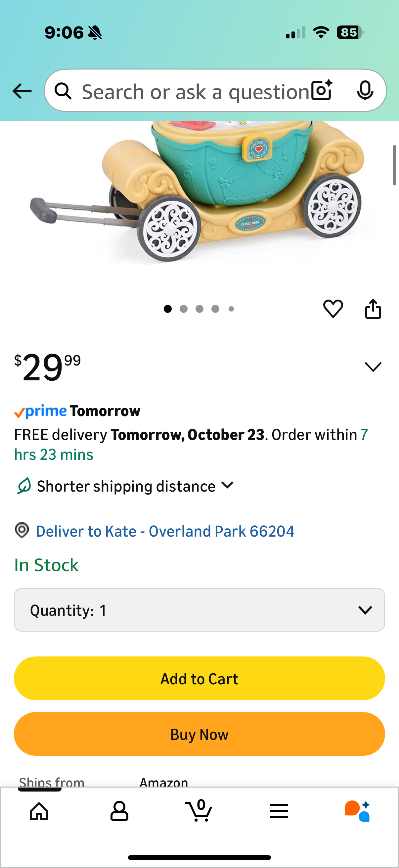Tap the location pin icon
The height and width of the screenshot is (868, 399).
pos(22,531)
